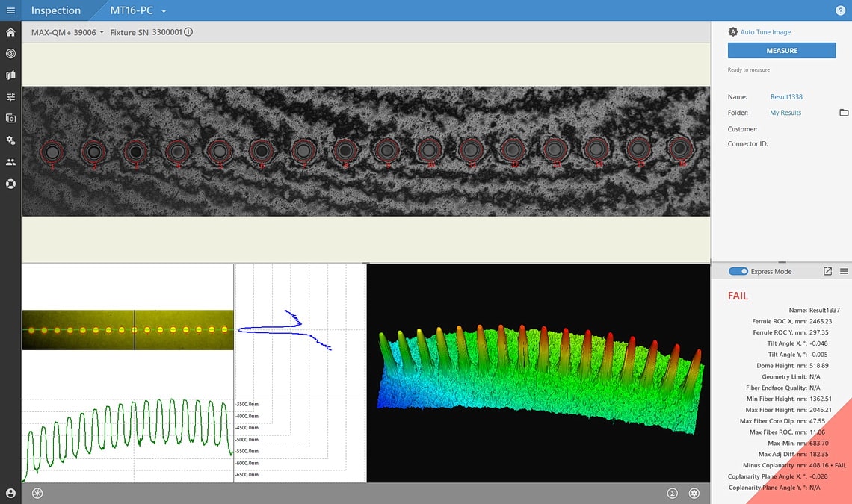Select the Min Fiber Height value 1362.51

pyautogui.click(x=821, y=399)
